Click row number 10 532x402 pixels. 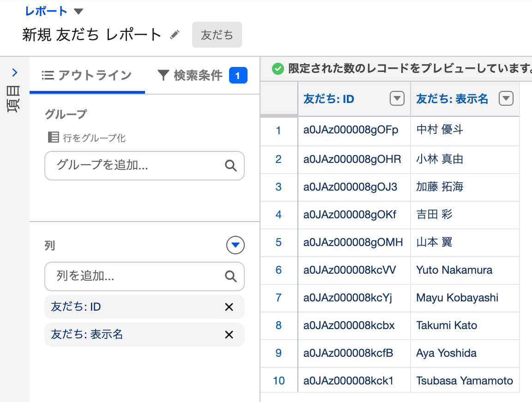278,381
